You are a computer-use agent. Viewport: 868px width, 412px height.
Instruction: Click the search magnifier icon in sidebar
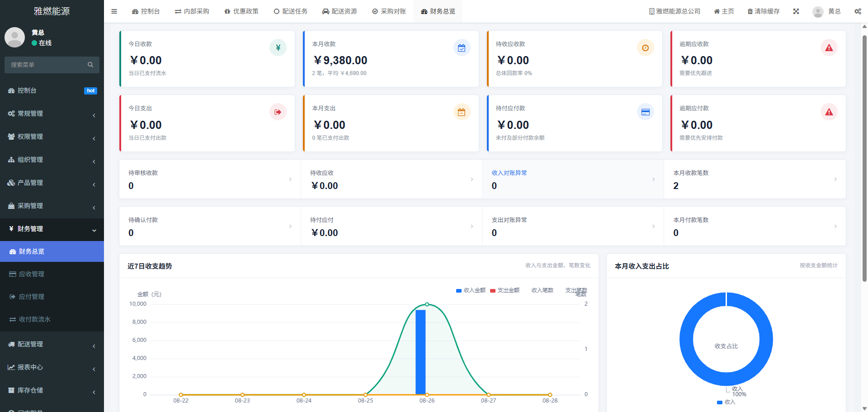coord(90,65)
